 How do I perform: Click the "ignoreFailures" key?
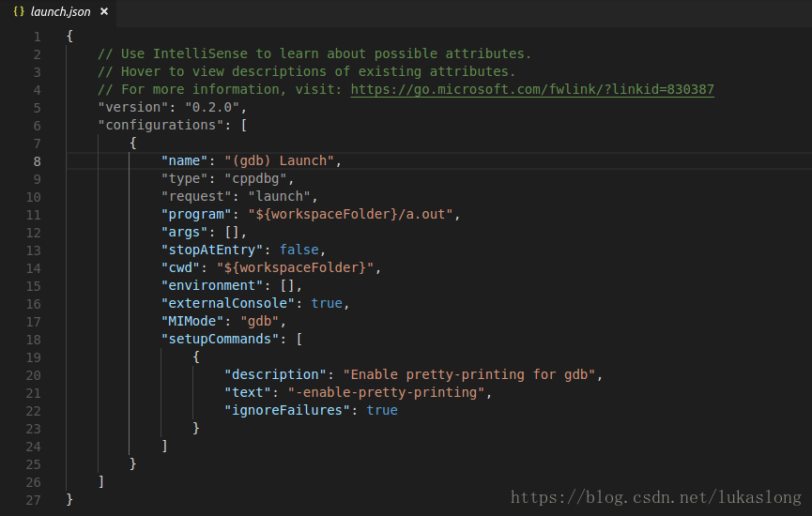click(288, 410)
